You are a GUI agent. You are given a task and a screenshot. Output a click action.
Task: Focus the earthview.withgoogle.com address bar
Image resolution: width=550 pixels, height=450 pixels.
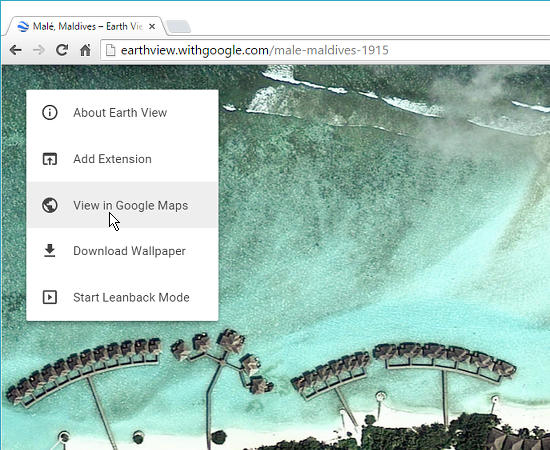326,50
